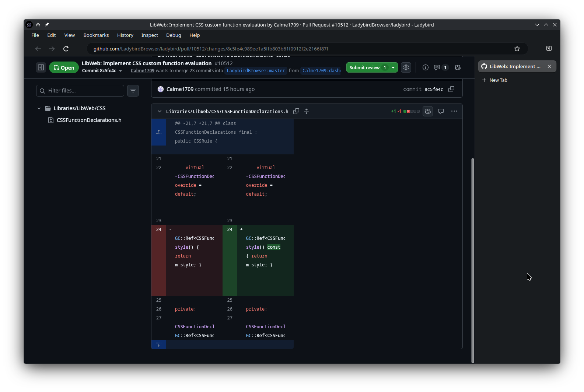The width and height of the screenshot is (584, 392).
Task: Open the Libraries/LibWeb/CSS/CSSFunctionDeclarations.h file link
Action: coord(227,111)
